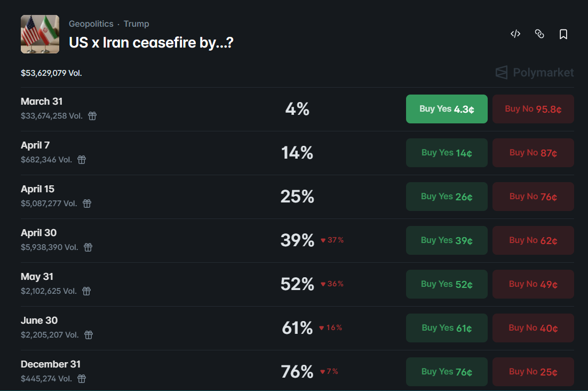This screenshot has height=391, width=588.
Task: Buy No at 95.8¢ for March 31
Action: coord(533,108)
